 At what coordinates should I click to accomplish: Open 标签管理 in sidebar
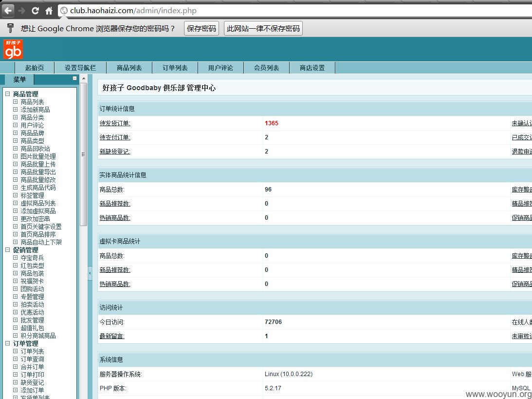pos(32,195)
